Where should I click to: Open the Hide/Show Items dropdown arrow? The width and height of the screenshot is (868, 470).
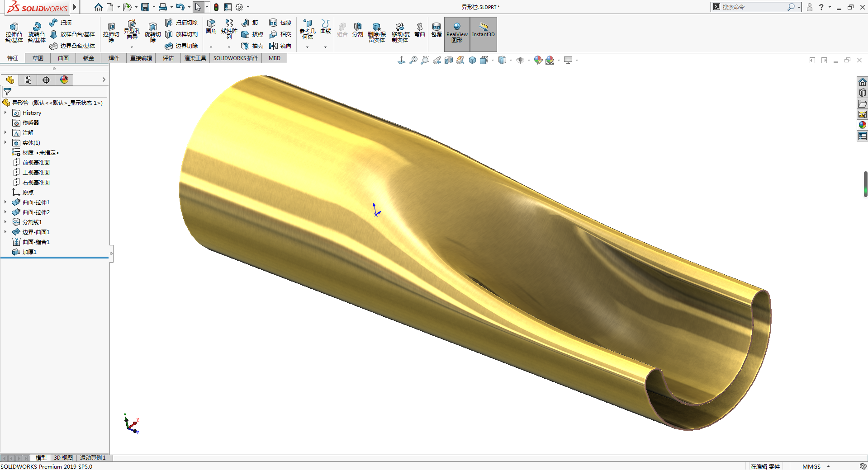529,60
